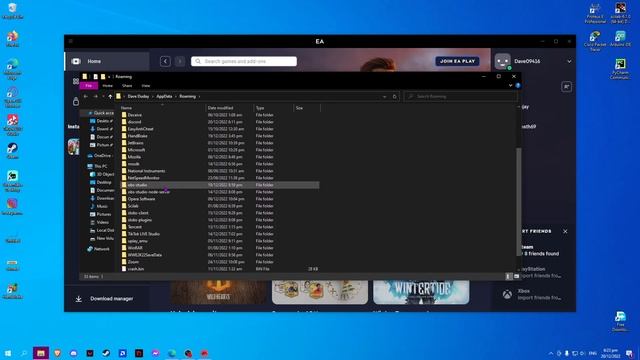The width and height of the screenshot is (640, 360).
Task: Expand the EA account dropdown chevron
Action: tap(569, 61)
